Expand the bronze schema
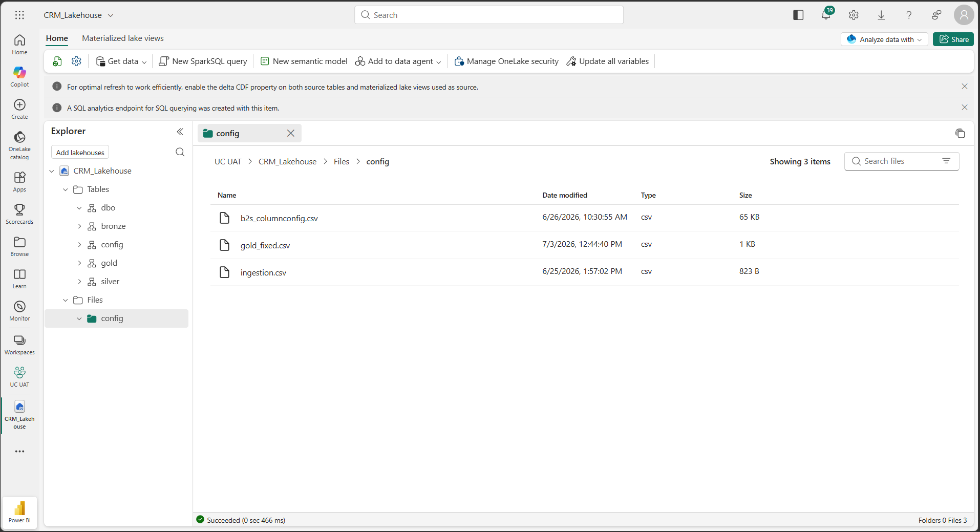Screen dimensions: 980x532 [79, 226]
